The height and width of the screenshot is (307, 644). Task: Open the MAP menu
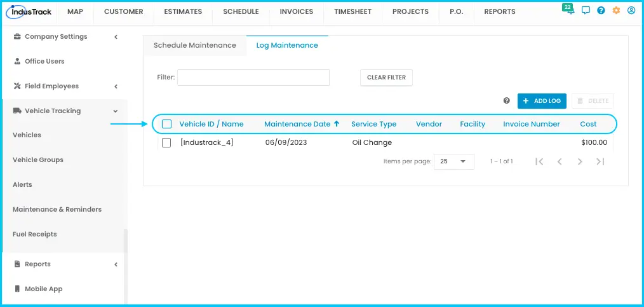coord(75,12)
